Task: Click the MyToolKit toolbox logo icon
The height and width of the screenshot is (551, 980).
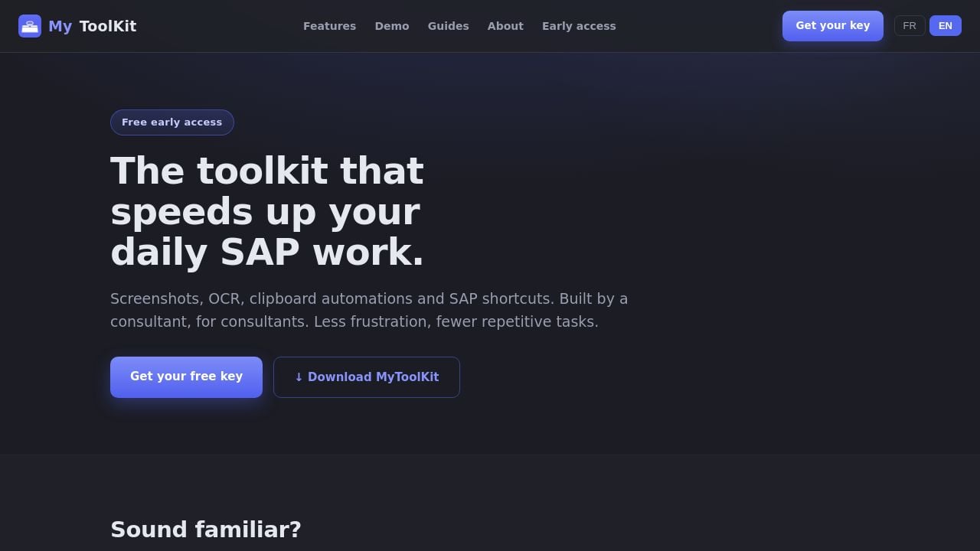Action: tap(30, 26)
